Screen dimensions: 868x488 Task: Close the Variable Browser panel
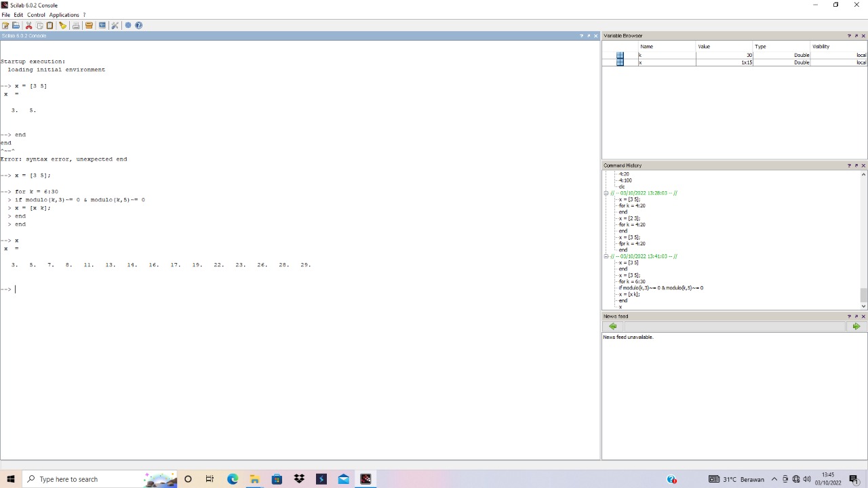click(x=863, y=35)
